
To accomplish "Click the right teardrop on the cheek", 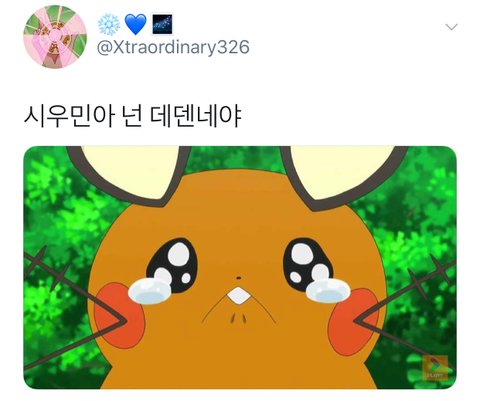I will [328, 290].
